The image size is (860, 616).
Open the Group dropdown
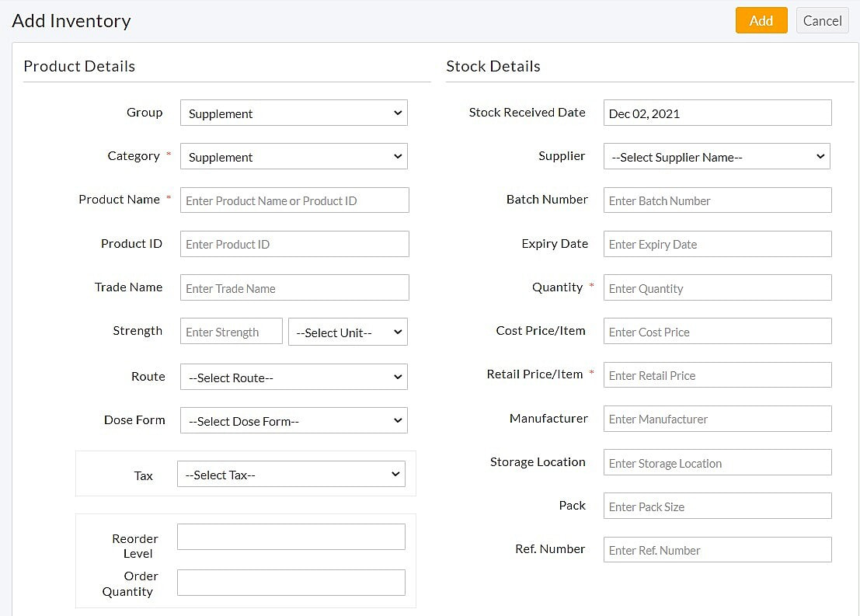tap(294, 113)
